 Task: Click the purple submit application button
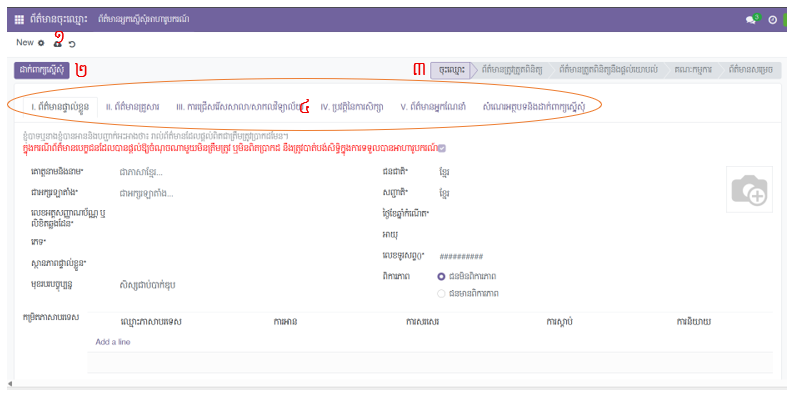click(41, 70)
